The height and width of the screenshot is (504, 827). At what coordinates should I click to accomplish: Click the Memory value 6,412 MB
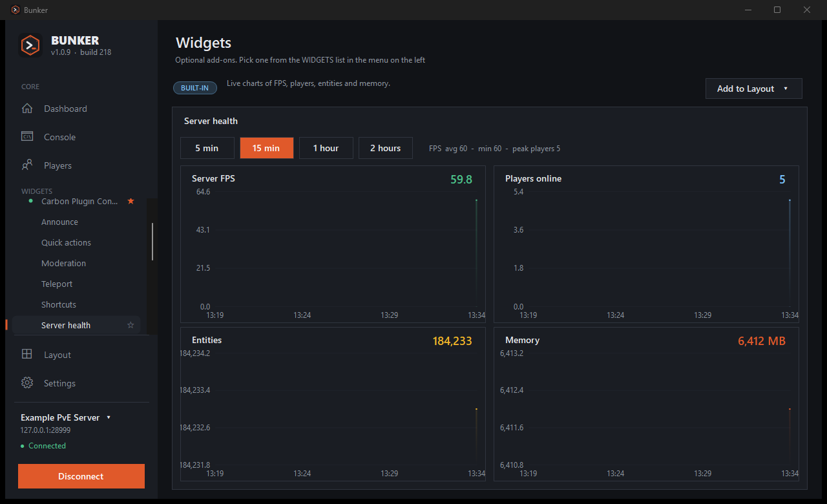click(x=762, y=341)
